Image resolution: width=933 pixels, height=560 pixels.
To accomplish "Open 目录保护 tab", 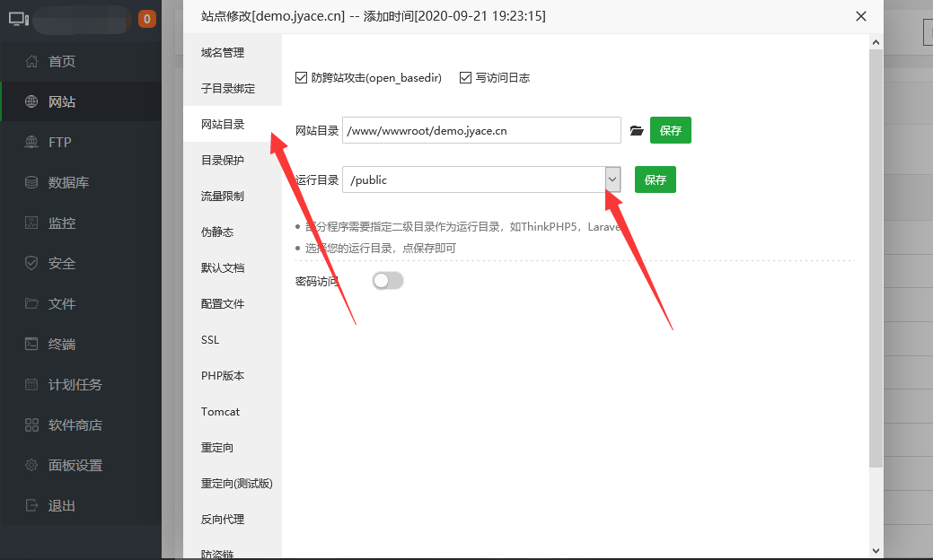I will point(233,160).
